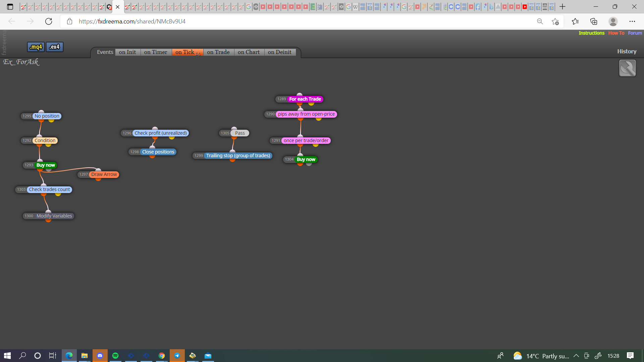
Task: Download the .mq4 source file
Action: coord(36,47)
